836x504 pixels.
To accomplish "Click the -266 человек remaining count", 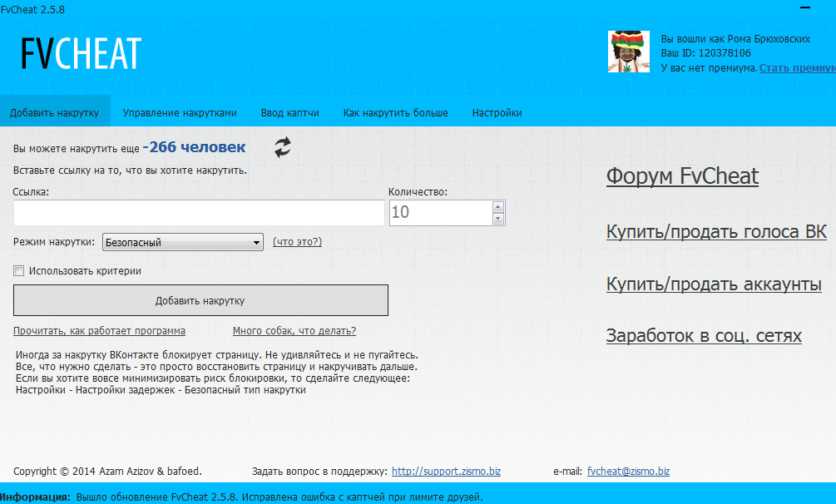I will point(194,146).
